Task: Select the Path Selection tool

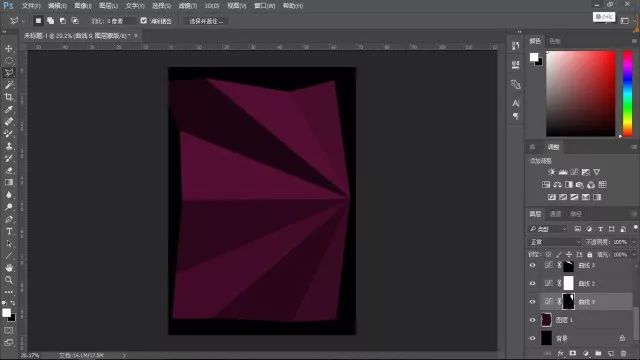Action: [9, 244]
